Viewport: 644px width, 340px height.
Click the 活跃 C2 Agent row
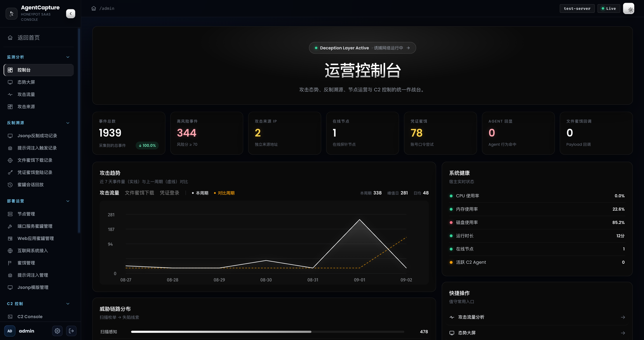(x=537, y=262)
